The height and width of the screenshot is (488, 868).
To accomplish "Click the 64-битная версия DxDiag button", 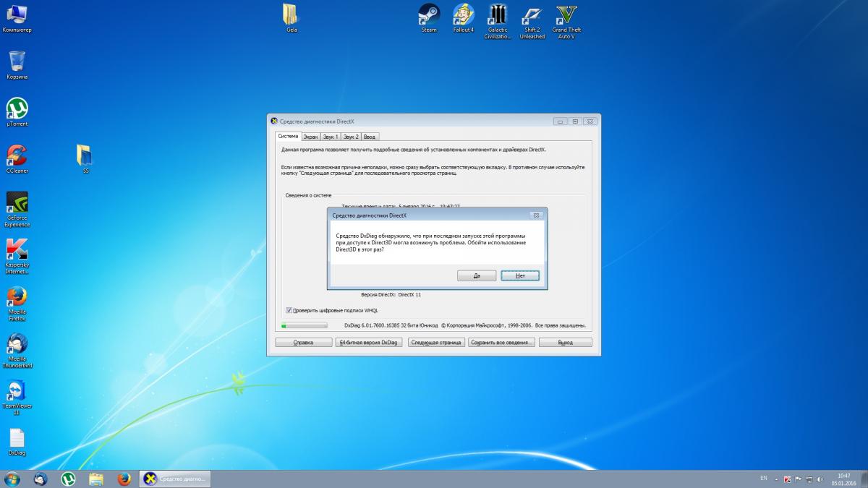I will click(369, 342).
